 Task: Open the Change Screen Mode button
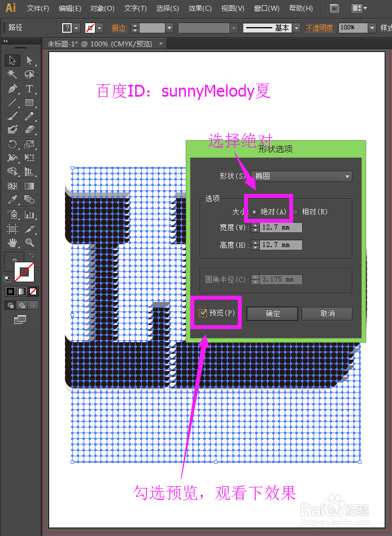20,319
